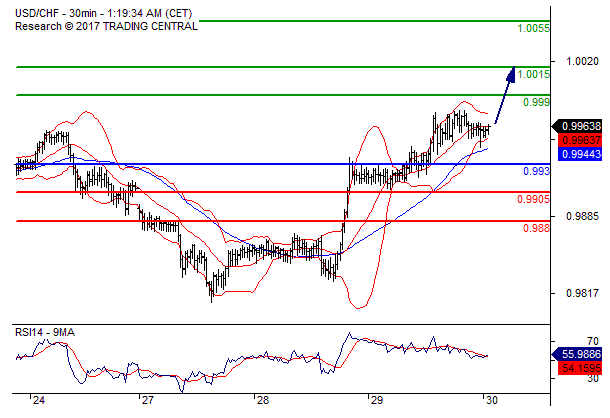This screenshot has height=418, width=610.
Task: Click the date label 24 on time axis
Action: click(x=39, y=400)
